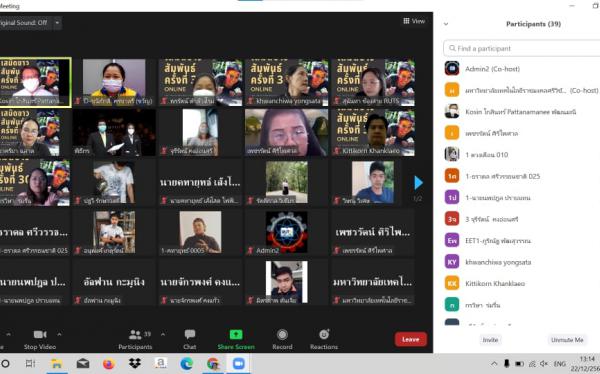Open the Chat panel
Image resolution: width=600 pixels, height=374 pixels.
click(189, 339)
